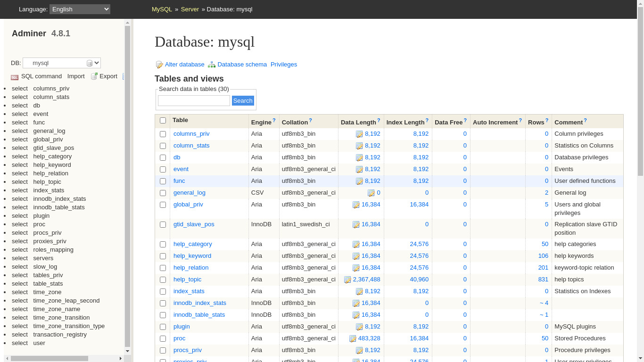Click the Database schema diagram icon
The image size is (644, 362).
click(x=212, y=65)
